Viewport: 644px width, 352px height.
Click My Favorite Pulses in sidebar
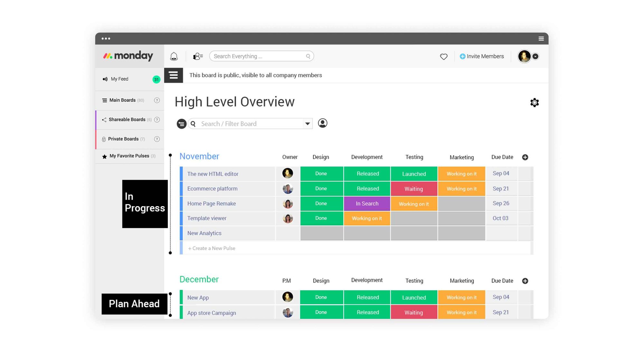pyautogui.click(x=129, y=156)
